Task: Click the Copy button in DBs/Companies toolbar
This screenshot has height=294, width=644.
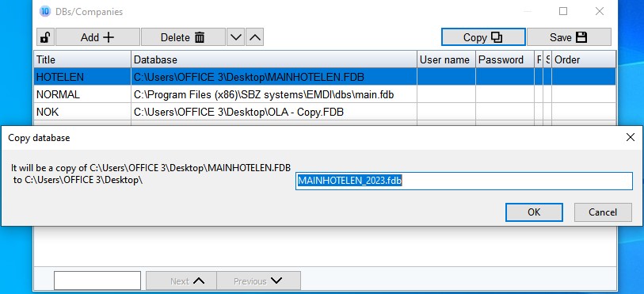Action: coord(483,37)
